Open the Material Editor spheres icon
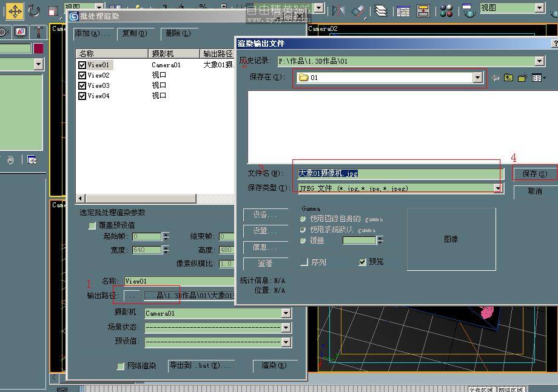The height and width of the screenshot is (392, 558). 447,10
